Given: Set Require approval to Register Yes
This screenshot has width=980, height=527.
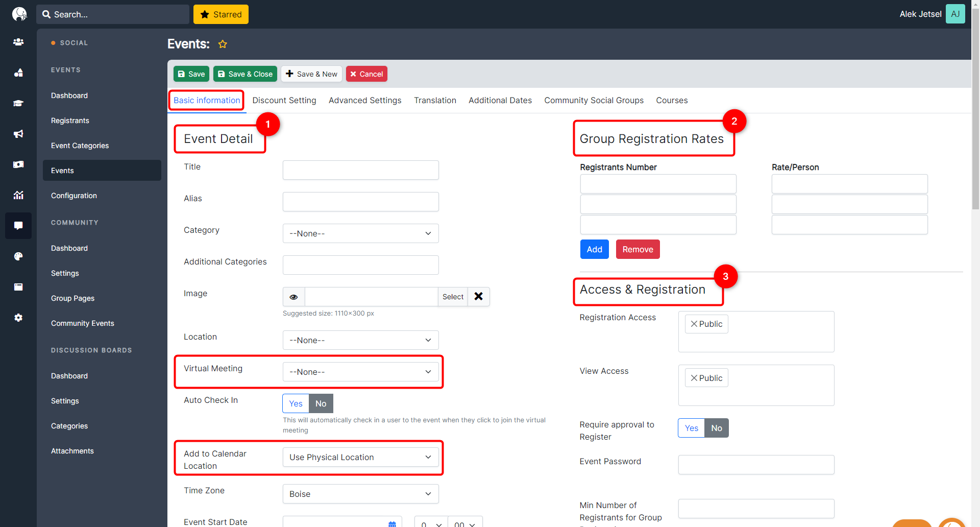Looking at the screenshot, I should coord(691,428).
